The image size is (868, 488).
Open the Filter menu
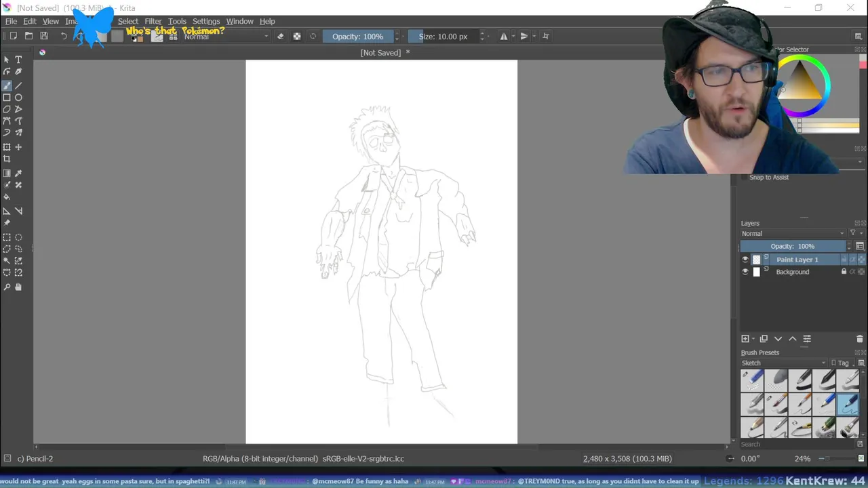click(153, 21)
